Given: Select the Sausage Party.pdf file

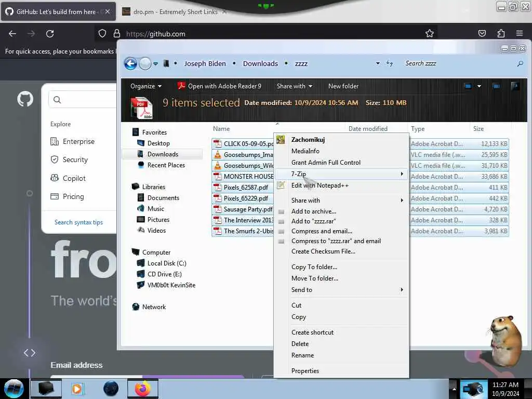Looking at the screenshot, I should (x=243, y=209).
